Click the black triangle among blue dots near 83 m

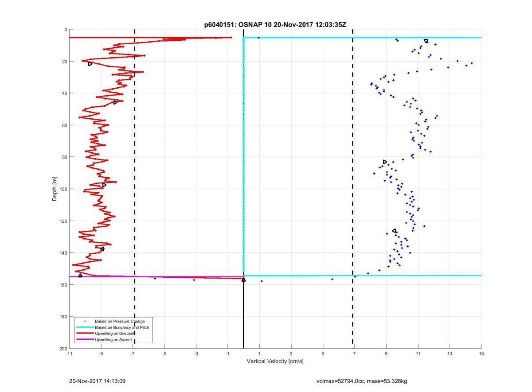click(x=385, y=162)
